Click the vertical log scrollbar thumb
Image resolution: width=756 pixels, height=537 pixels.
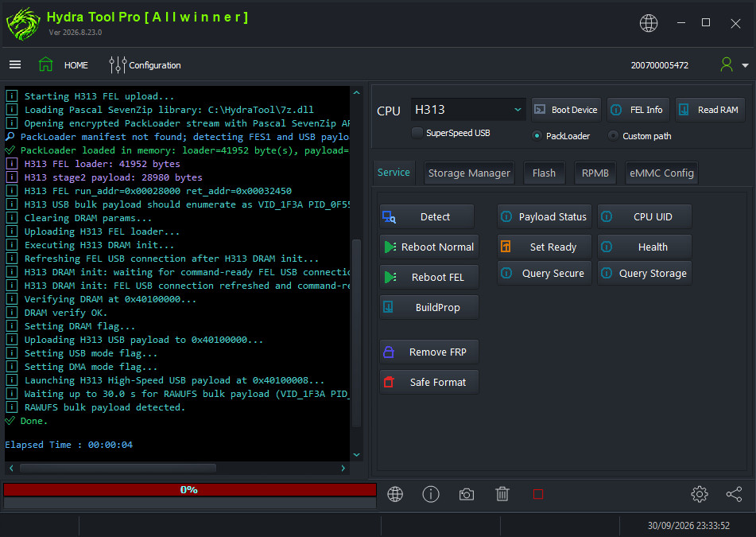pos(356,333)
